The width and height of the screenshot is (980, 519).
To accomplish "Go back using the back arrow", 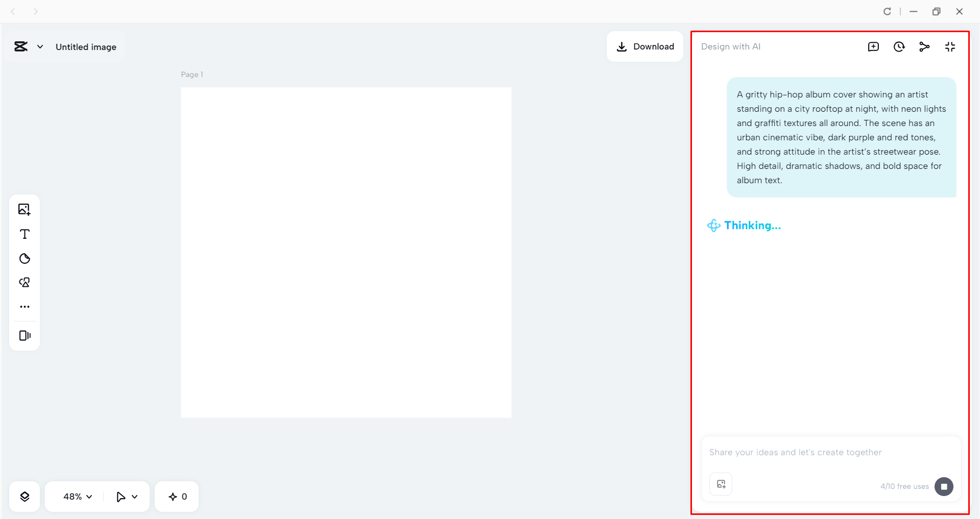I will [x=13, y=11].
